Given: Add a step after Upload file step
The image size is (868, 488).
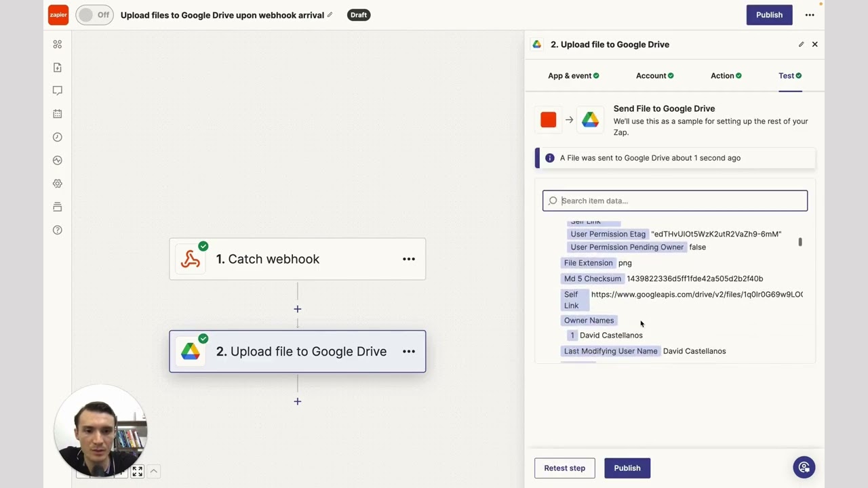Looking at the screenshot, I should click(298, 401).
